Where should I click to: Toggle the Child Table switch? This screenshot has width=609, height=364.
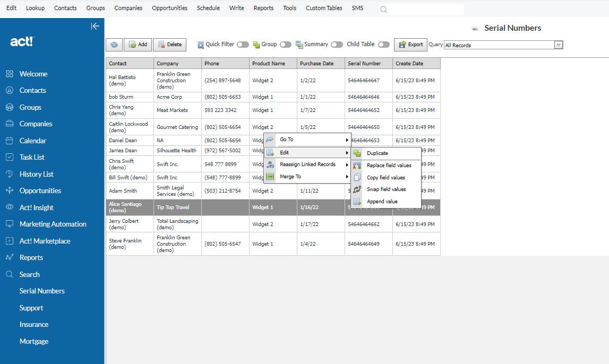[x=383, y=45]
